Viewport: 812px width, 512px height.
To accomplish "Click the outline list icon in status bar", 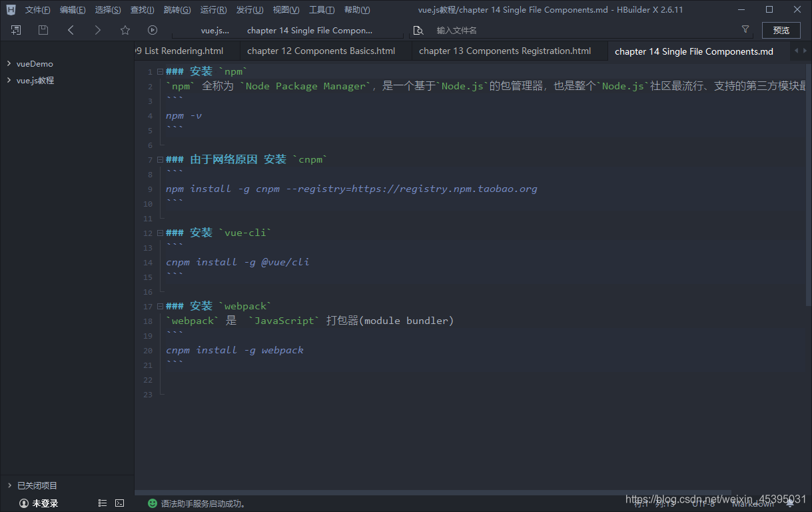I will point(102,503).
